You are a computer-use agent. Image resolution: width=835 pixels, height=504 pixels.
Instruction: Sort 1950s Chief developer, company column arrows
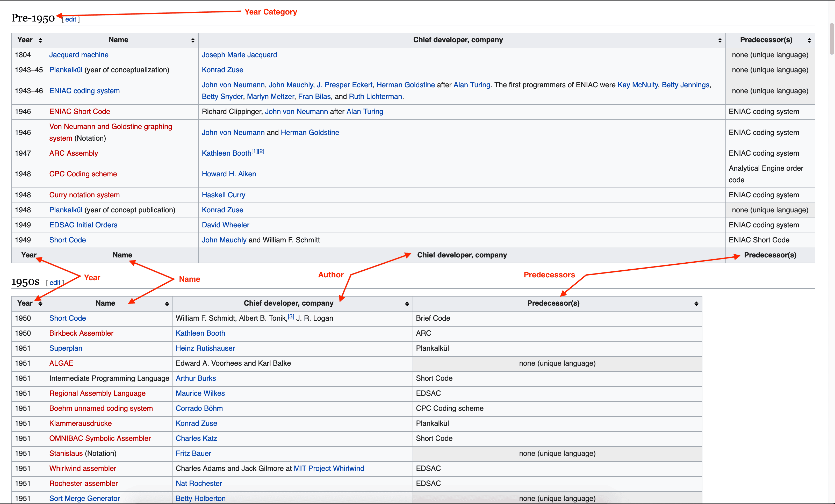pyautogui.click(x=407, y=304)
